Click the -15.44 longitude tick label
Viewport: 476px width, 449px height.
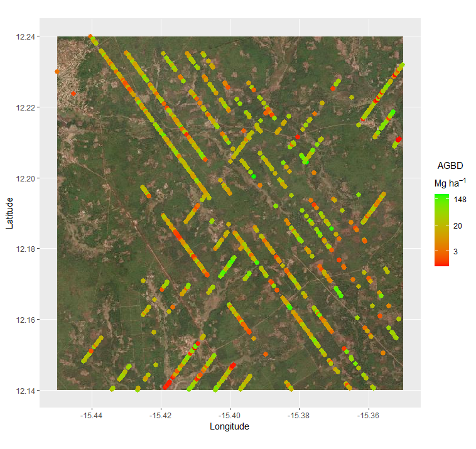92,414
